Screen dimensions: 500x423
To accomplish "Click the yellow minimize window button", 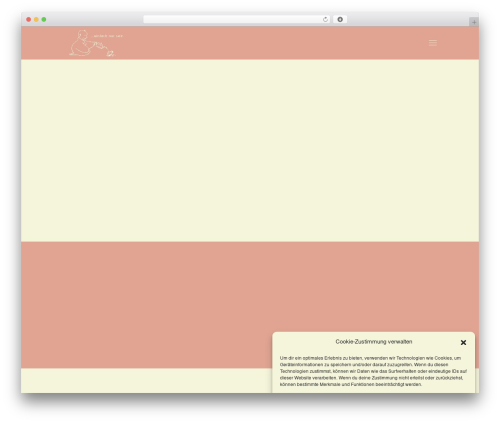I will point(36,19).
